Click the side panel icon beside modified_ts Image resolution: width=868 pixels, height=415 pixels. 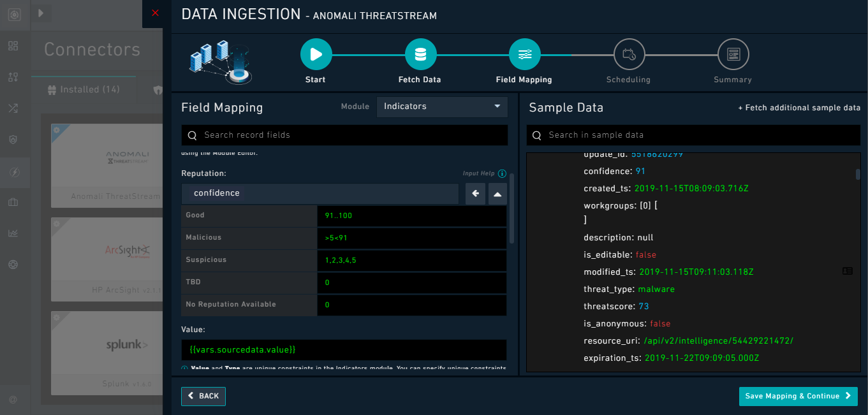tap(847, 271)
